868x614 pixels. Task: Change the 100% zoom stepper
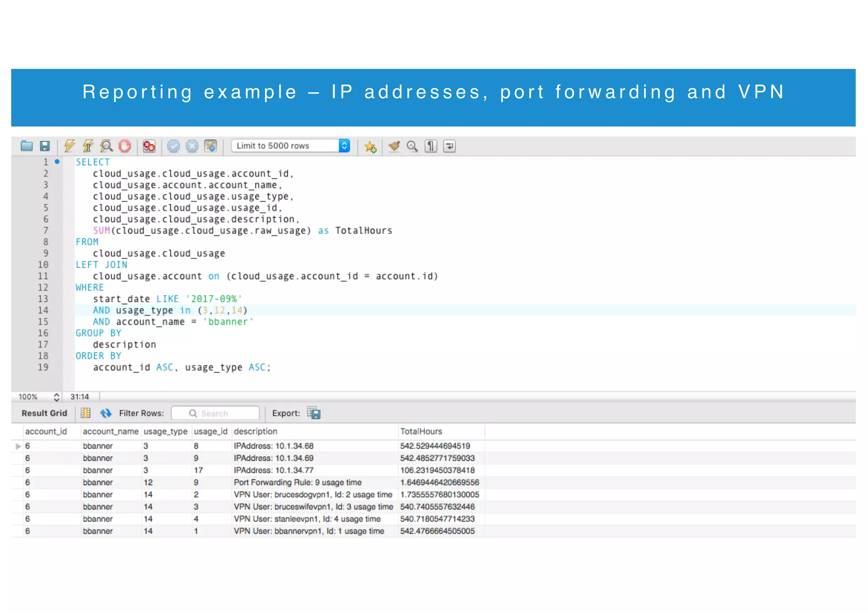tap(56, 397)
